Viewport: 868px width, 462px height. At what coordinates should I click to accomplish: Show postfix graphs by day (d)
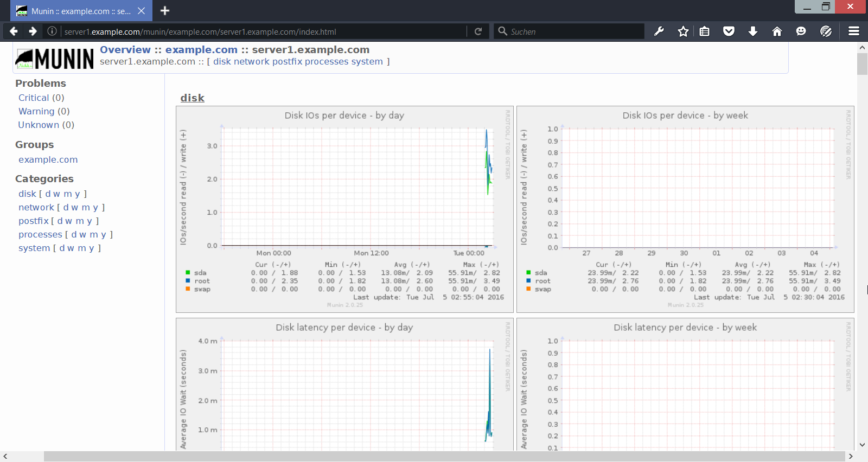[60, 221]
